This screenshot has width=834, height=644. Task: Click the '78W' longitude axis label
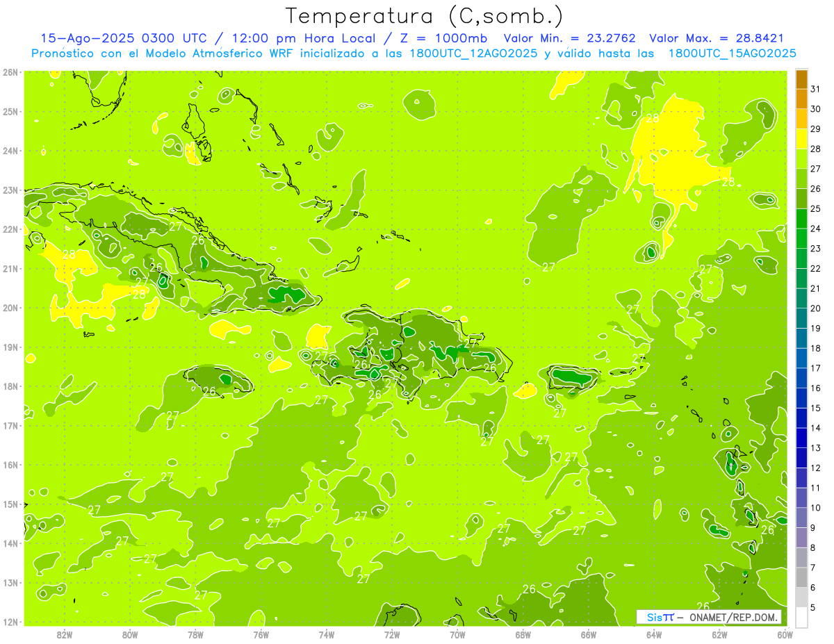pyautogui.click(x=195, y=634)
